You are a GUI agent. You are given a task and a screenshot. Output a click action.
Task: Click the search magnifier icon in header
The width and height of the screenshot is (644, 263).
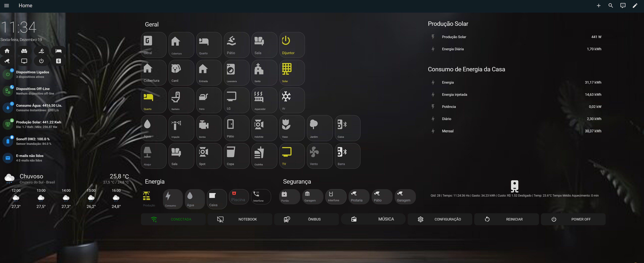coord(610,6)
